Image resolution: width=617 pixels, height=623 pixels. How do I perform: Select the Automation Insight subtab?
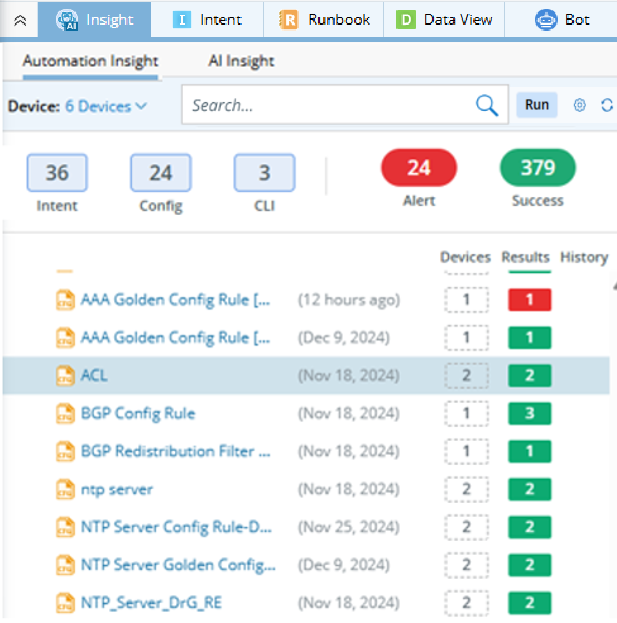click(x=90, y=61)
